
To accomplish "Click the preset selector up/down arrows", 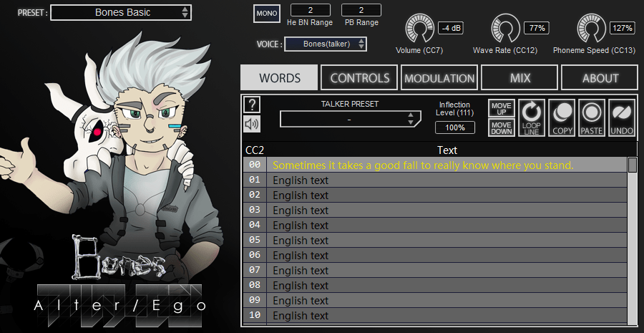I will tap(185, 12).
